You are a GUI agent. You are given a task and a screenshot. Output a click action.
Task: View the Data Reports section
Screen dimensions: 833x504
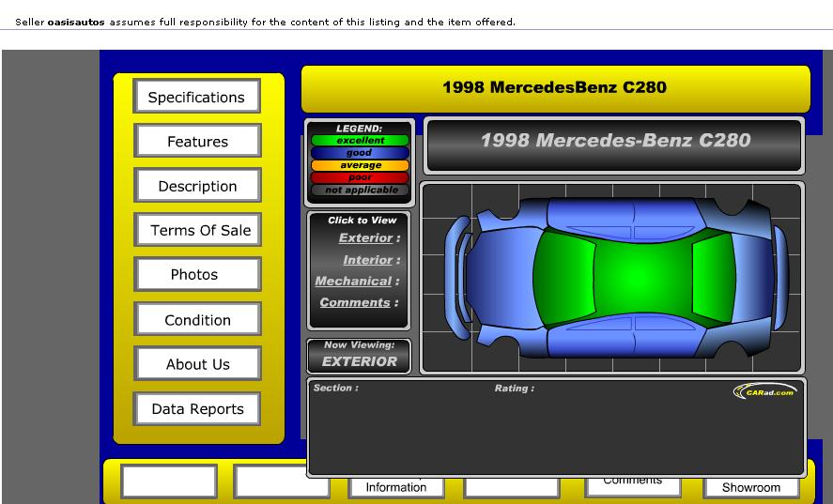(x=197, y=408)
